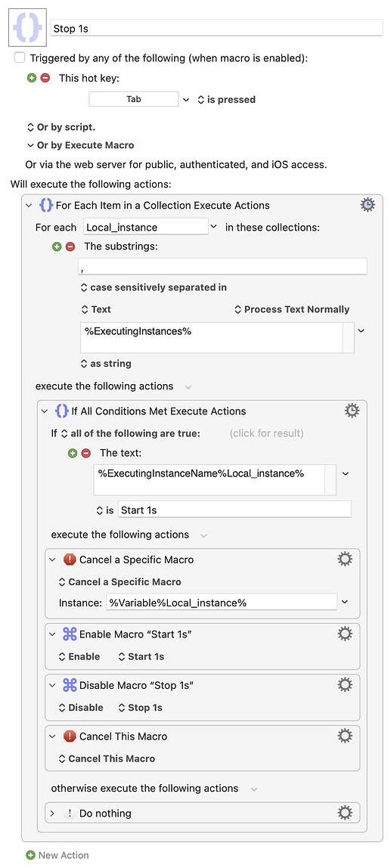Screen dimensions: 391x868
Task: Open gear menu of If All Conditions action
Action: click(x=352, y=411)
